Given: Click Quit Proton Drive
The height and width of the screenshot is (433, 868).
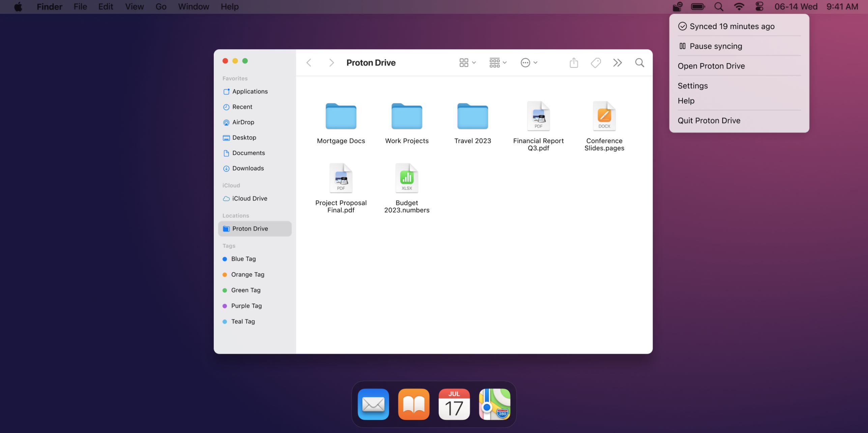Looking at the screenshot, I should (x=709, y=121).
